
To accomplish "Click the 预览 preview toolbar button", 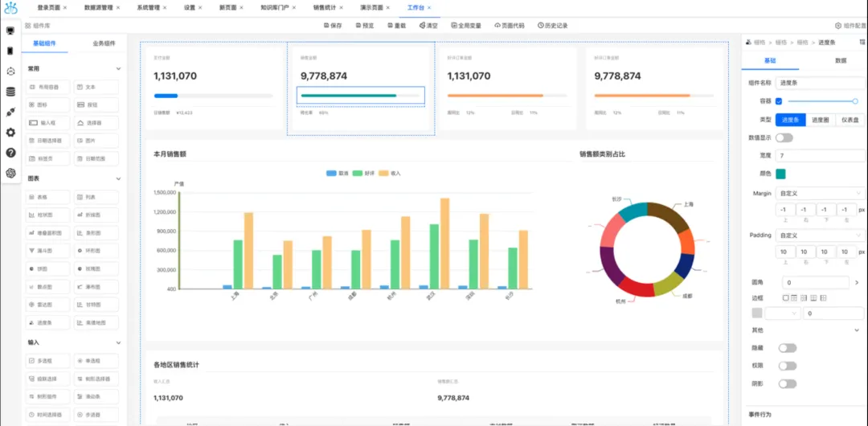I will point(365,26).
